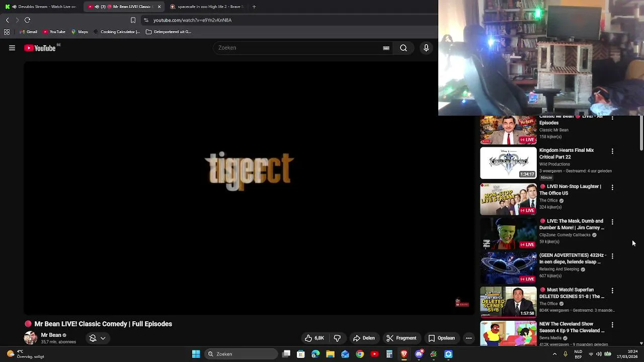644x362 pixels.
Task: Open Relaxing And Sleeping channel link
Action: click(559, 269)
